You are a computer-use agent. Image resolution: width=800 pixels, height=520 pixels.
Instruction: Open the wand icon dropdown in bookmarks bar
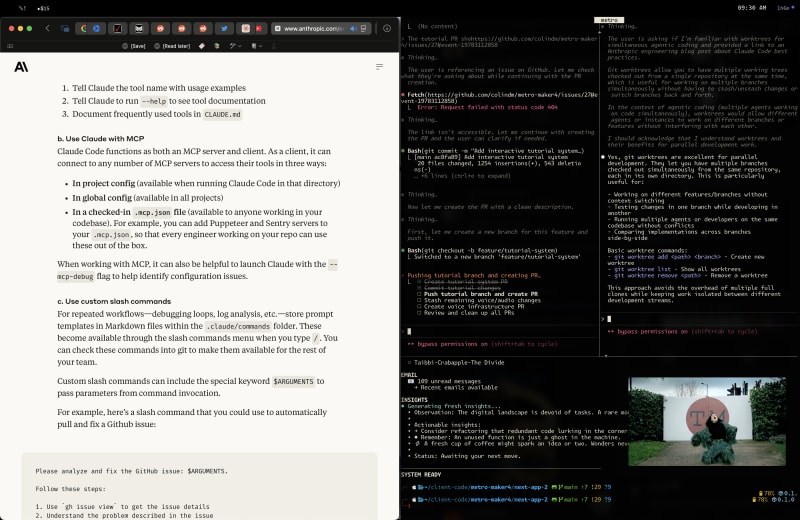pos(235,46)
